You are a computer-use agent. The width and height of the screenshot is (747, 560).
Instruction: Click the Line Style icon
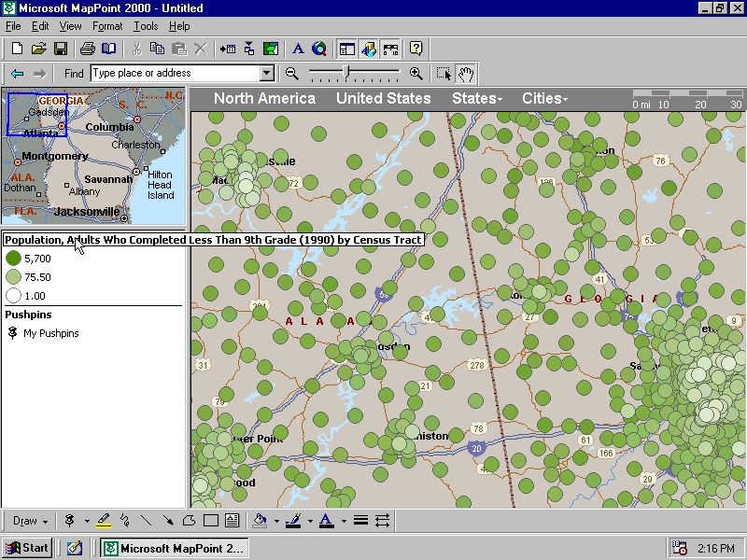(360, 521)
